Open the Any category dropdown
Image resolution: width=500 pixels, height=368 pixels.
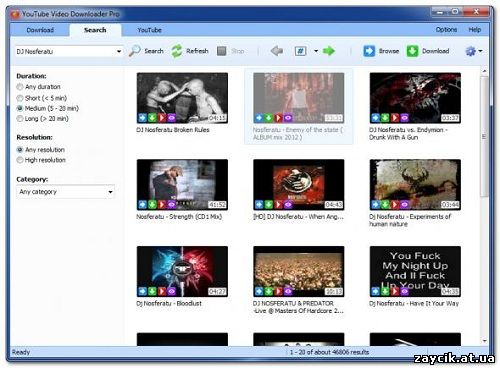(x=65, y=192)
